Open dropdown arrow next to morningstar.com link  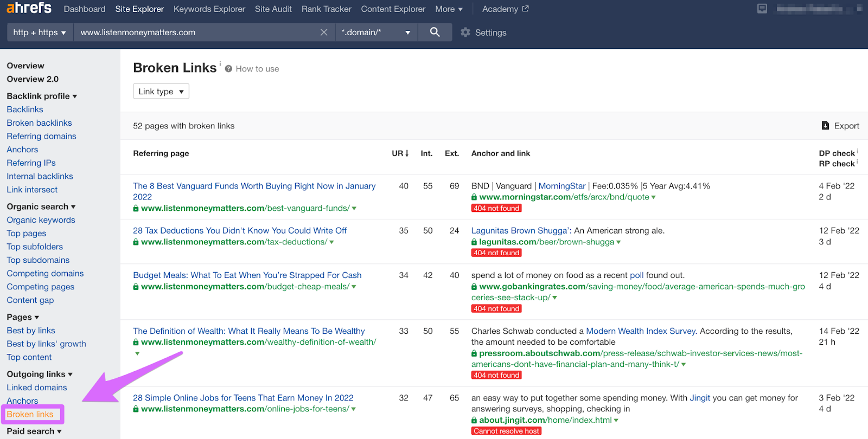(653, 197)
